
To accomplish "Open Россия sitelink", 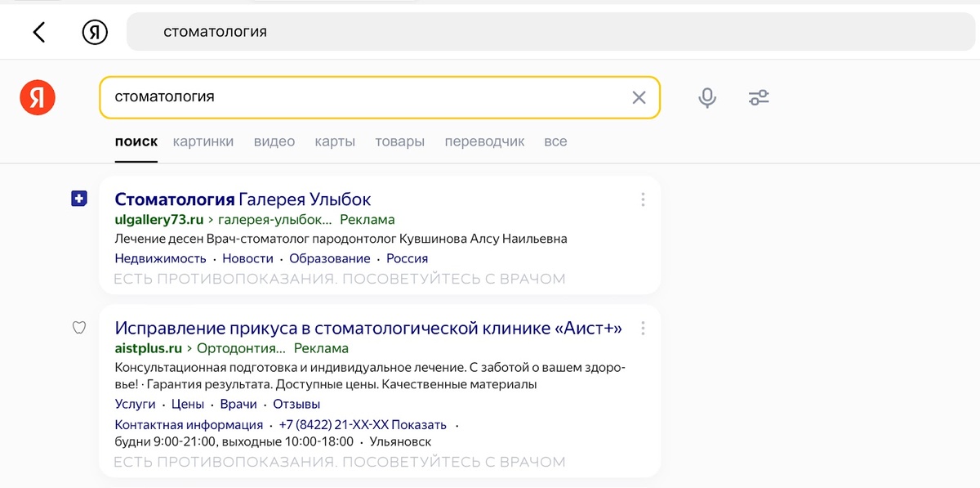I will coord(407,258).
